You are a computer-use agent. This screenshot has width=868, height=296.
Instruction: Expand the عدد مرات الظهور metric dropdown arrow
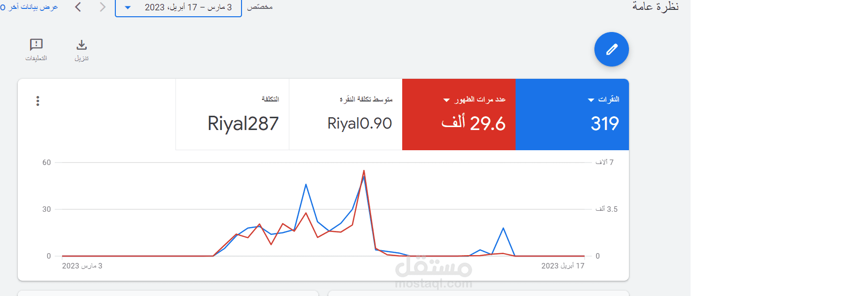point(446,100)
